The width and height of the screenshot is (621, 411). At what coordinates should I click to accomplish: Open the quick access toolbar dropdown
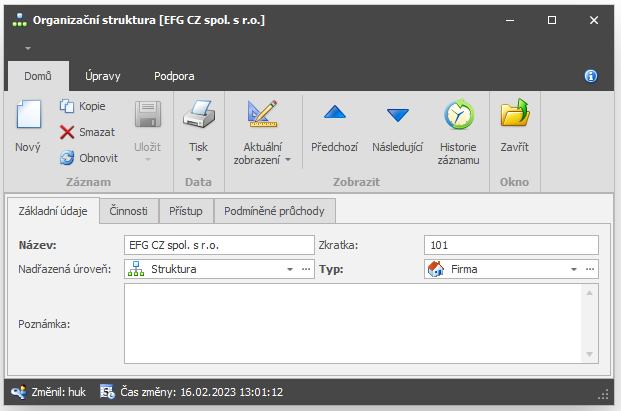tap(28, 48)
